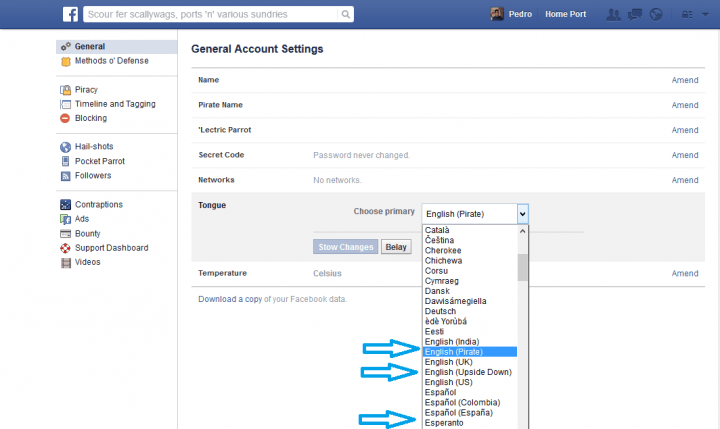Open the Hail-shots settings section

pyautogui.click(x=94, y=147)
